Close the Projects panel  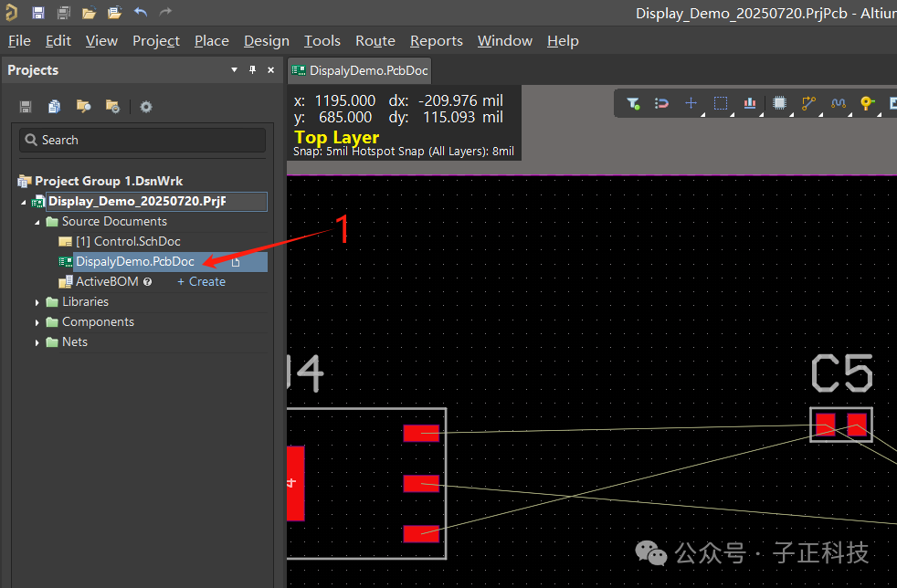coord(271,69)
